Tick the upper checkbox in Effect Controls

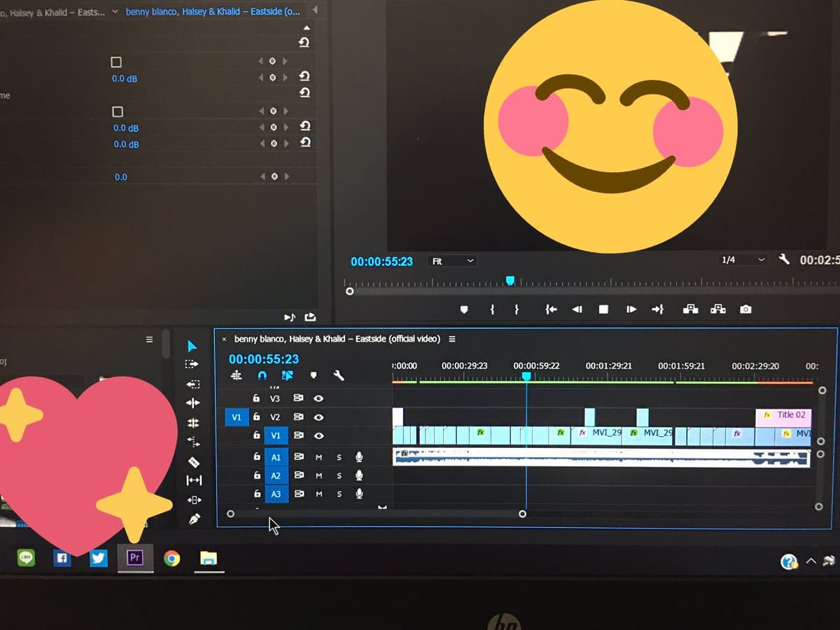coord(116,62)
